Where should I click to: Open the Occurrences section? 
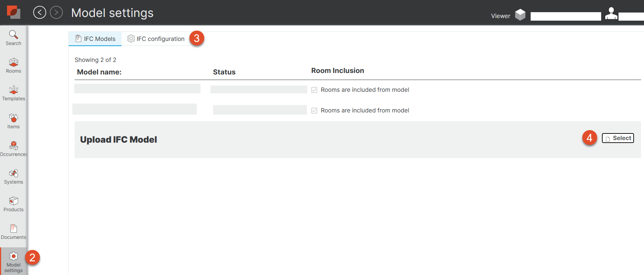[x=13, y=149]
